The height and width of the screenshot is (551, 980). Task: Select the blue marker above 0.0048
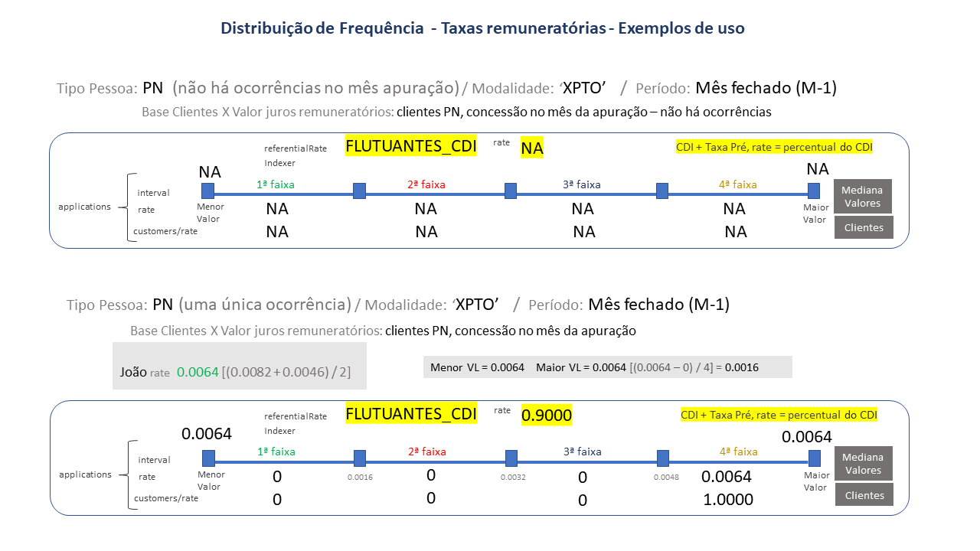coord(663,458)
